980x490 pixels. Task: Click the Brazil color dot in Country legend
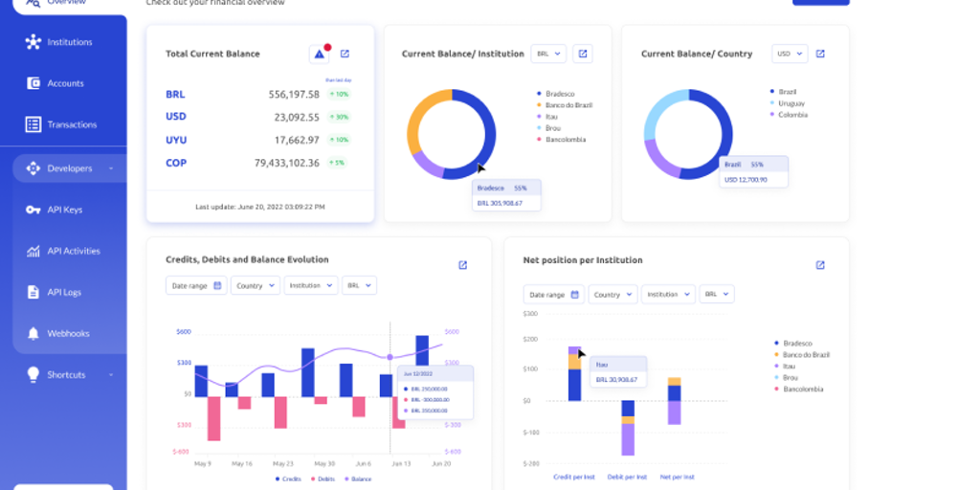(x=772, y=91)
